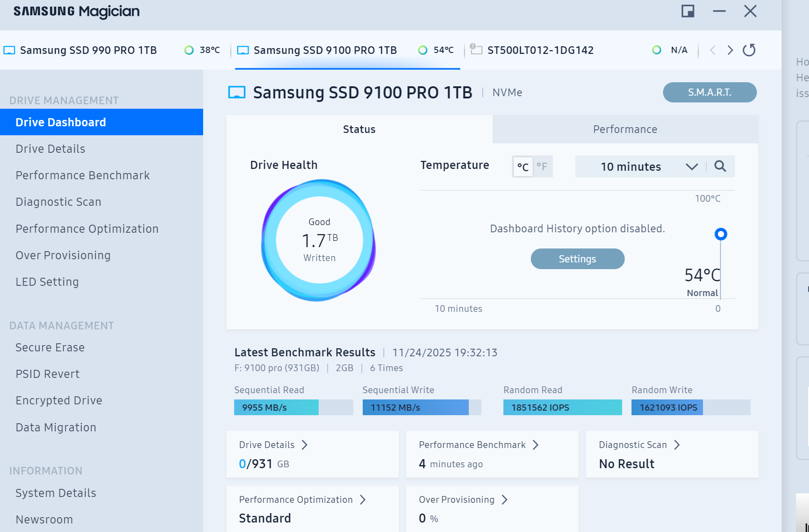809x532 pixels.
Task: Switch temperature unit to Celsius
Action: click(523, 167)
